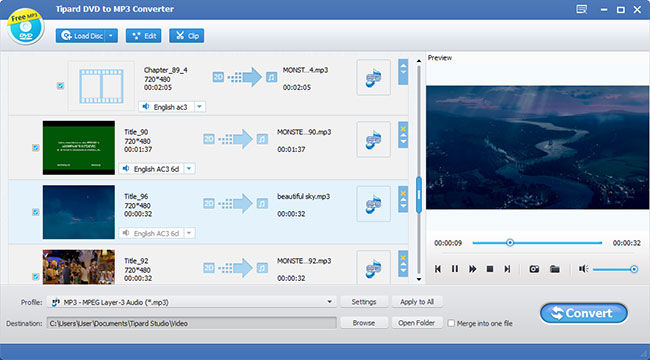
Task: Pause the preview playback
Action: 455,269
